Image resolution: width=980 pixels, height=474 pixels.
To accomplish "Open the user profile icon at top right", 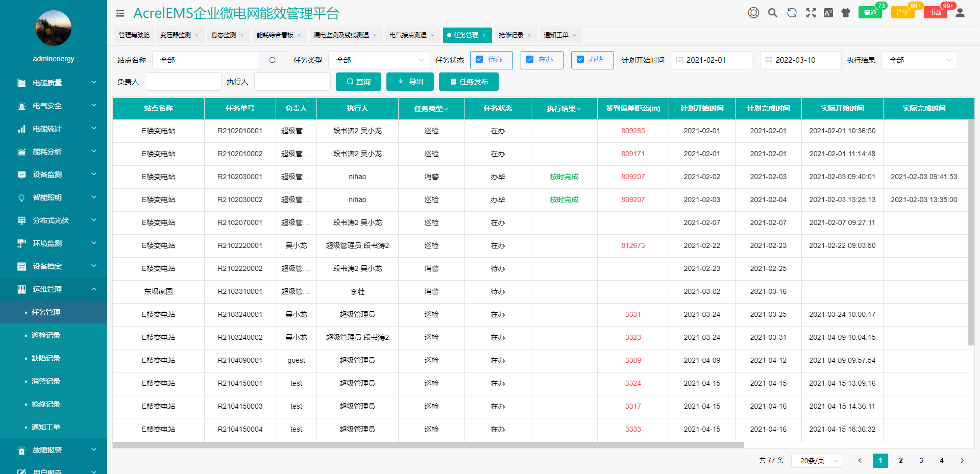I will (x=960, y=13).
